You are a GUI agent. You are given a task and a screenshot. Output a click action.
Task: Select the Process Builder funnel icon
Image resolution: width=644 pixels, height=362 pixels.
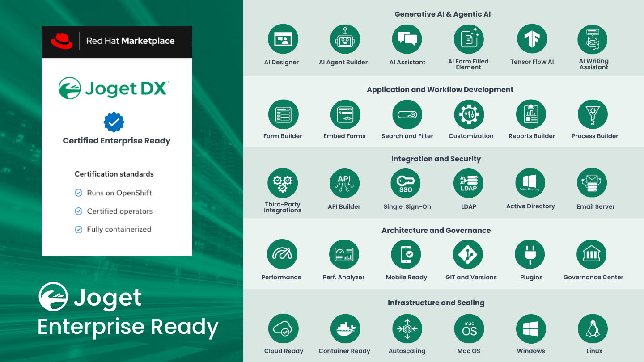pos(593,114)
